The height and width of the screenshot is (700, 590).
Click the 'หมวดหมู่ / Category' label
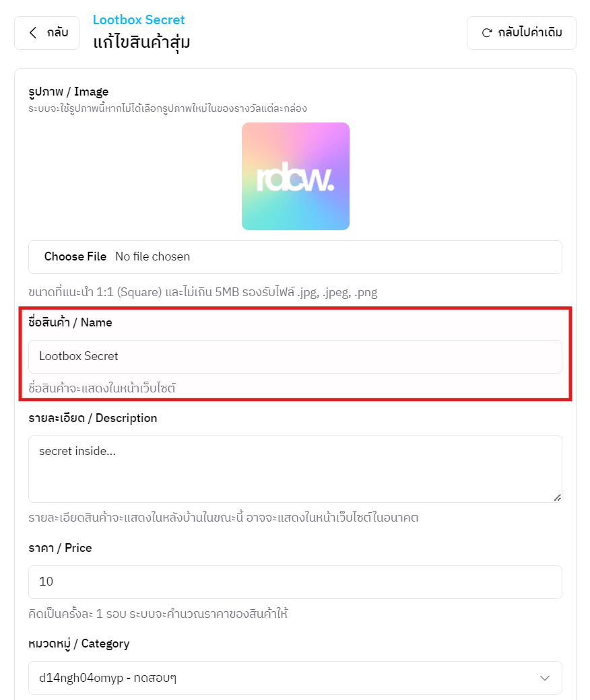[x=79, y=643]
